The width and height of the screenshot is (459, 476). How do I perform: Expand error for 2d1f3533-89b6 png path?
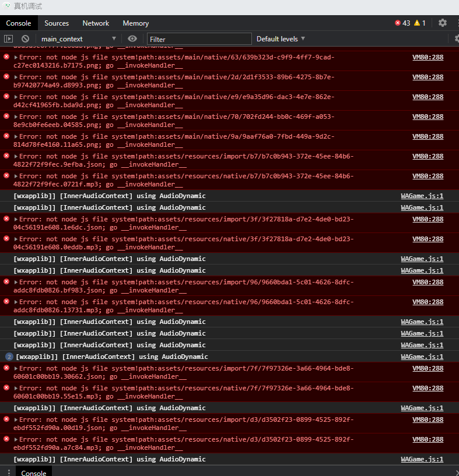point(16,77)
